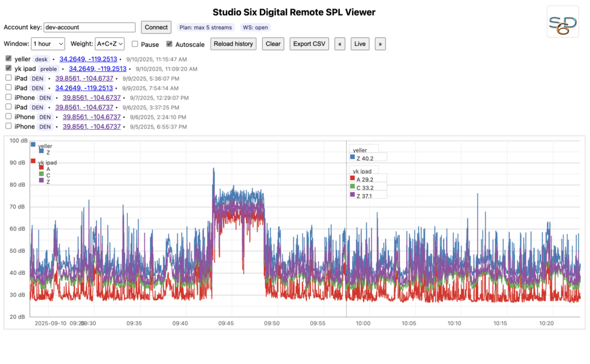
Task: Go to next window with » button
Action: [380, 44]
